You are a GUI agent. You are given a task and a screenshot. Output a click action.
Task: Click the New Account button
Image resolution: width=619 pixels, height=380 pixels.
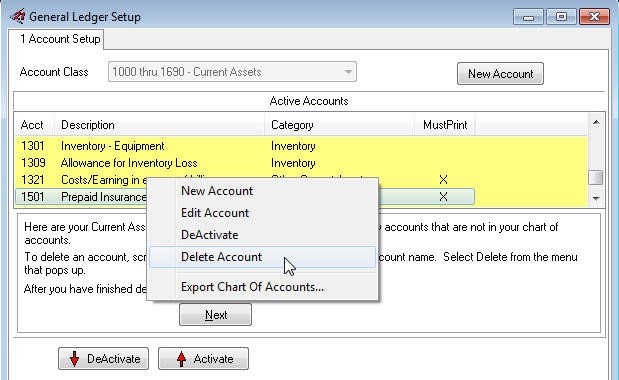500,74
